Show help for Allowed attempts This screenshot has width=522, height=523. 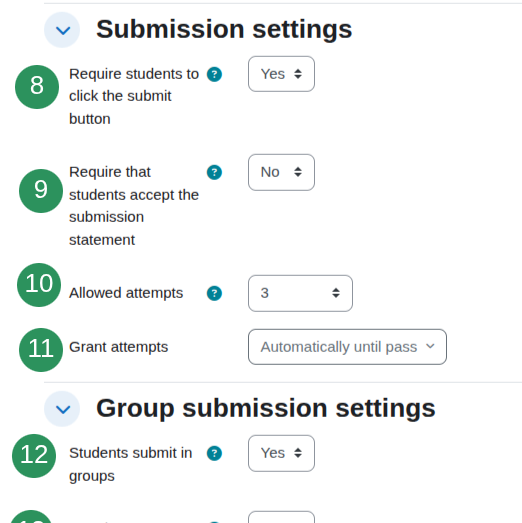coord(214,294)
